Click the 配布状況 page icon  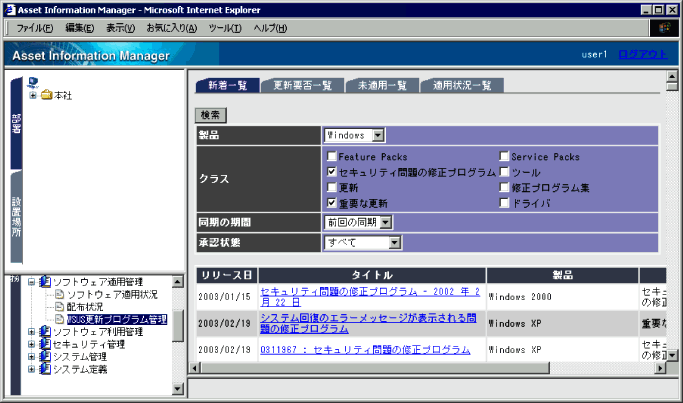click(x=60, y=307)
